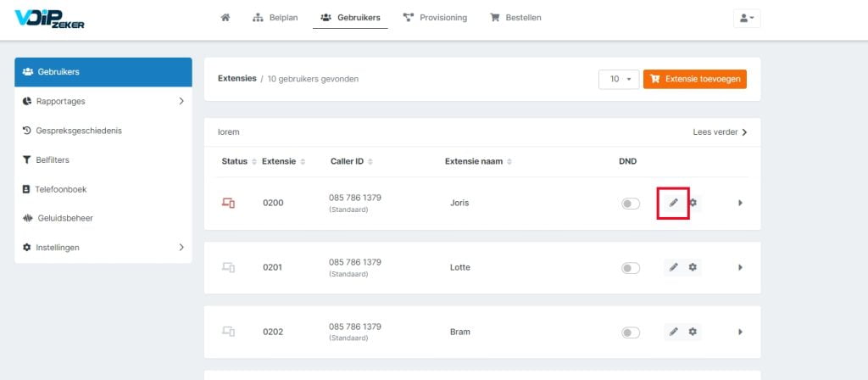This screenshot has height=380, width=868.
Task: Click the VoIPzeker logo
Action: [49, 19]
